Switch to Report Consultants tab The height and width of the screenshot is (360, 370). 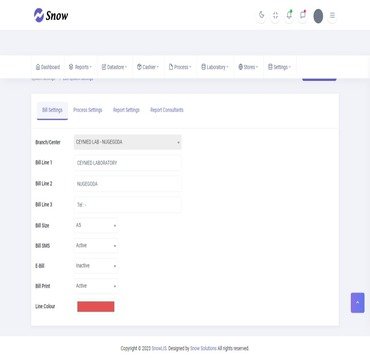click(167, 110)
